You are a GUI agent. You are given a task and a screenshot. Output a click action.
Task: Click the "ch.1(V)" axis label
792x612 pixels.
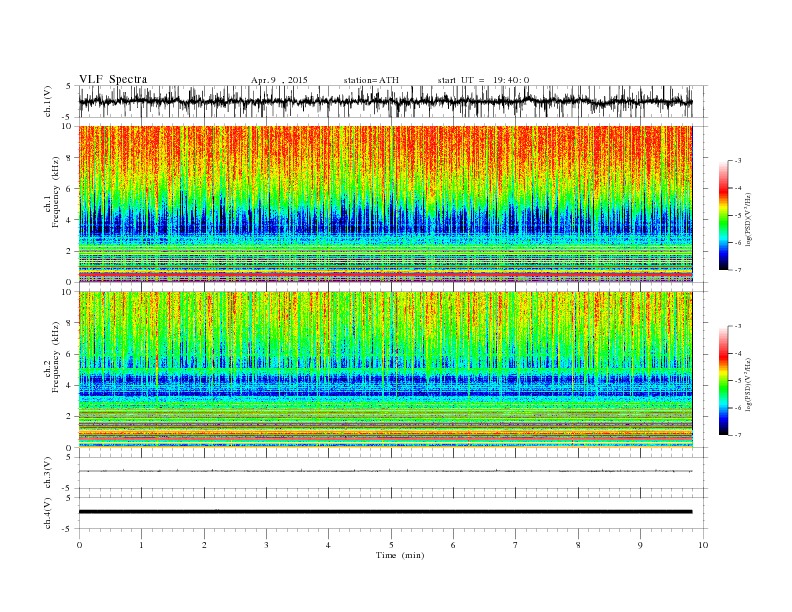click(48, 101)
